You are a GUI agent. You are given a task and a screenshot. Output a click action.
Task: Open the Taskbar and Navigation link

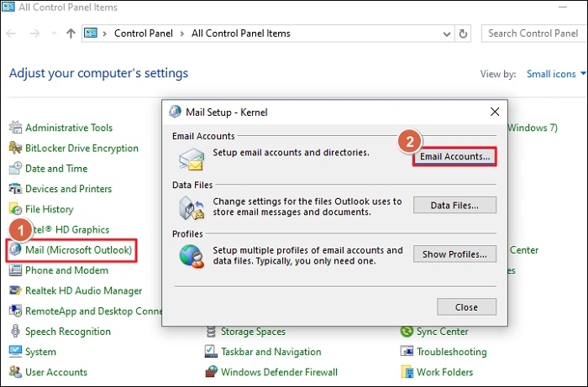271,352
